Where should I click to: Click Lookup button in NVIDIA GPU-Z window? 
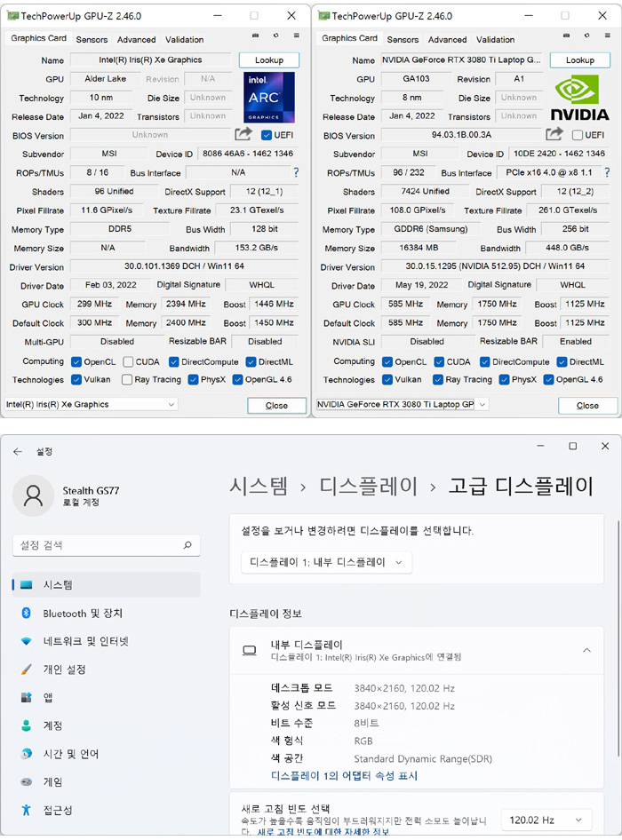pos(580,60)
